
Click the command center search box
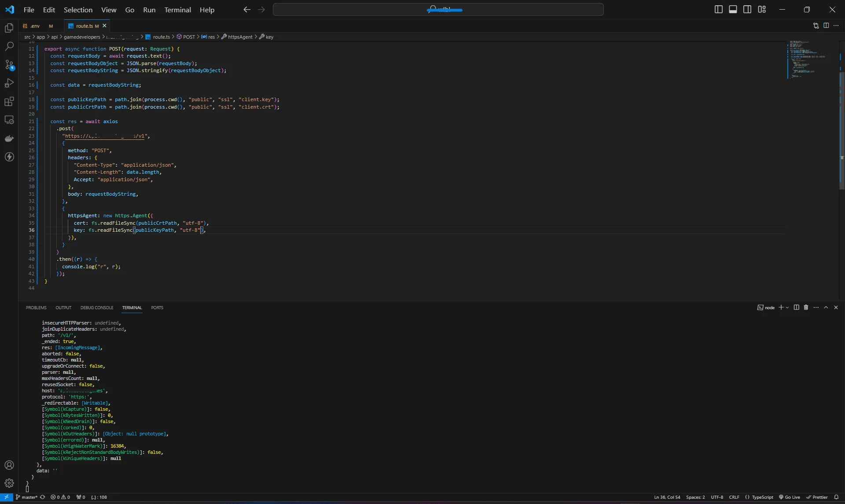click(438, 10)
